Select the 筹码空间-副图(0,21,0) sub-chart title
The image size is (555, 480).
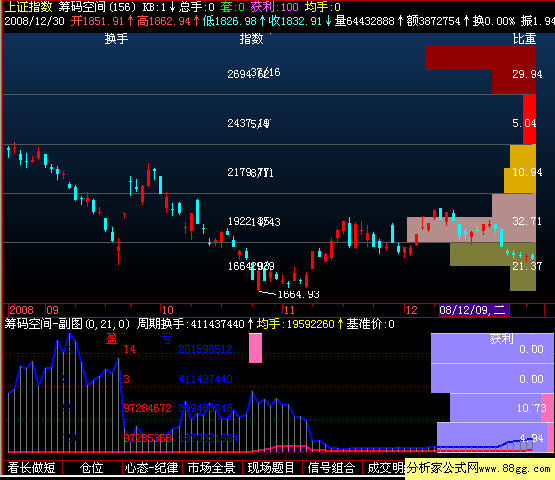[x=67, y=324]
